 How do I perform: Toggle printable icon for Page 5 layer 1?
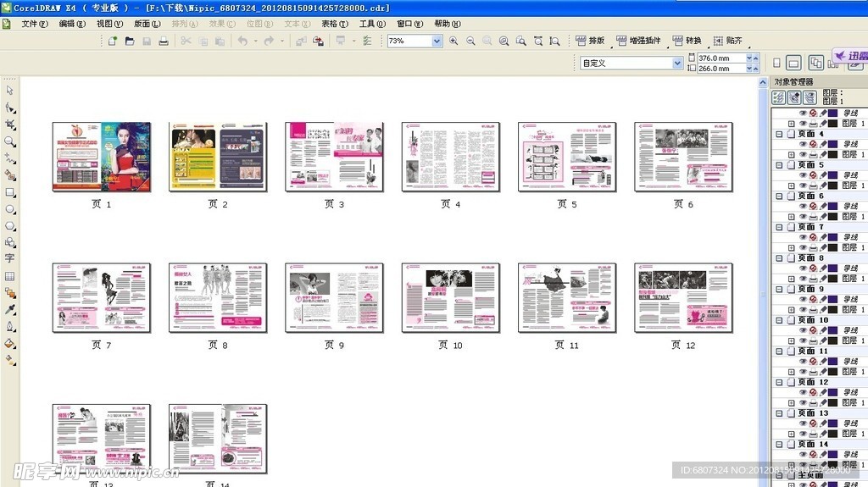(813, 185)
